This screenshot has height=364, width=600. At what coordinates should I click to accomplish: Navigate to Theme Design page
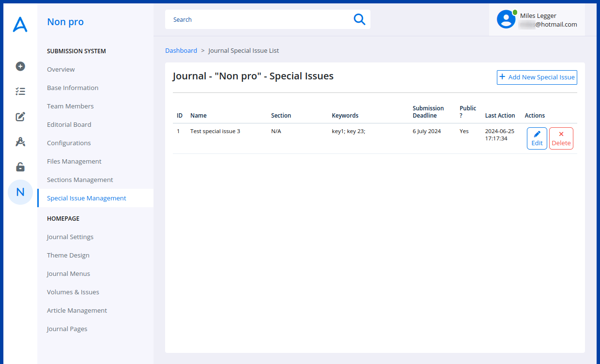pos(68,255)
